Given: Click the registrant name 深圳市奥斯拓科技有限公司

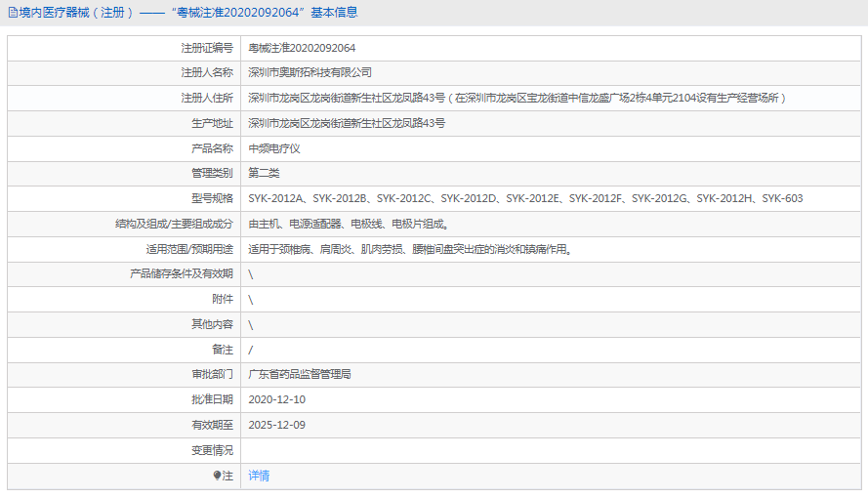Looking at the screenshot, I should pos(310,72).
